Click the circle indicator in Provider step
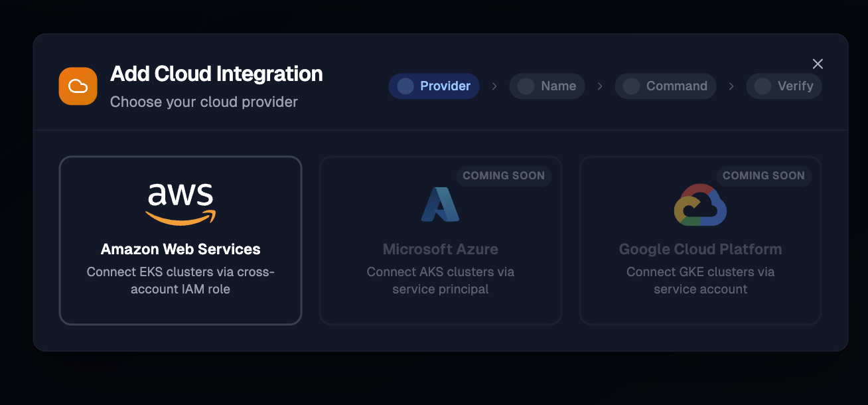Image resolution: width=868 pixels, height=405 pixels. point(405,86)
